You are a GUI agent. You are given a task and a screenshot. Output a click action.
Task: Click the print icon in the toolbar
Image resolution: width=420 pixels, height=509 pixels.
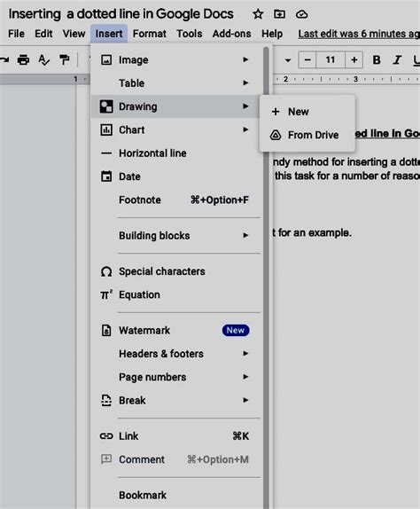pyautogui.click(x=23, y=59)
